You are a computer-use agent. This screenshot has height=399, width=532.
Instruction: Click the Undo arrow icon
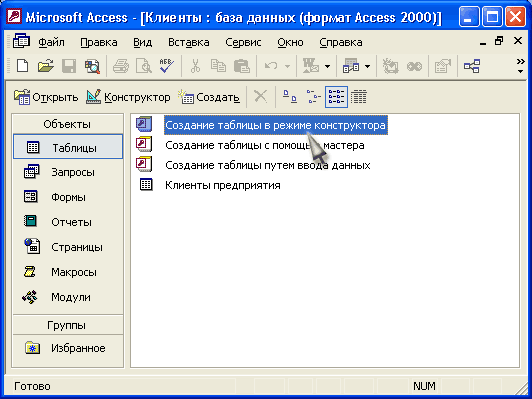pos(270,65)
